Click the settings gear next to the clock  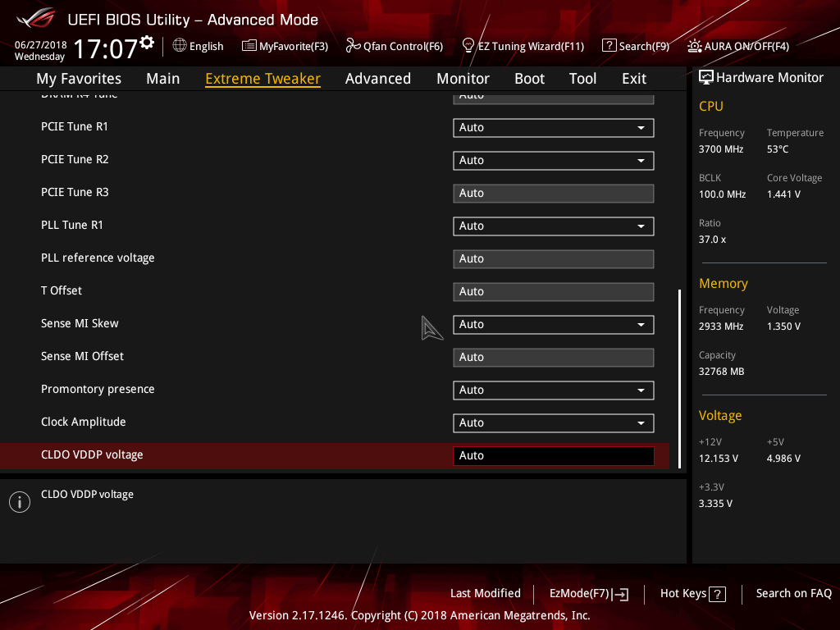[147, 43]
